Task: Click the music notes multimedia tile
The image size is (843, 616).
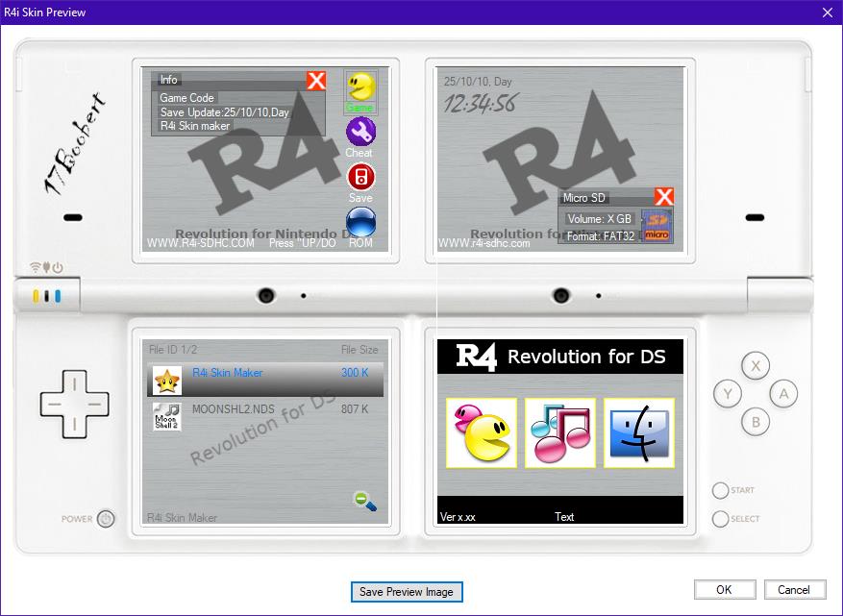Action: 560,433
